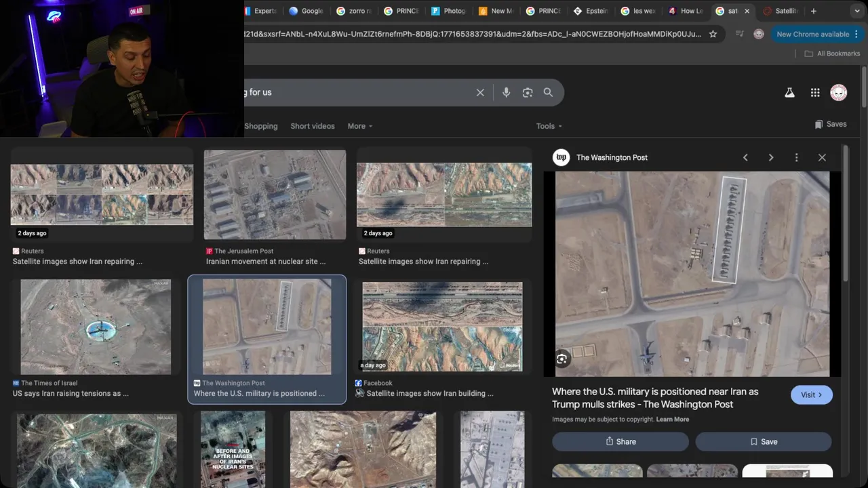The width and height of the screenshot is (868, 488).
Task: Click the Save button in preview panel
Action: 764,441
